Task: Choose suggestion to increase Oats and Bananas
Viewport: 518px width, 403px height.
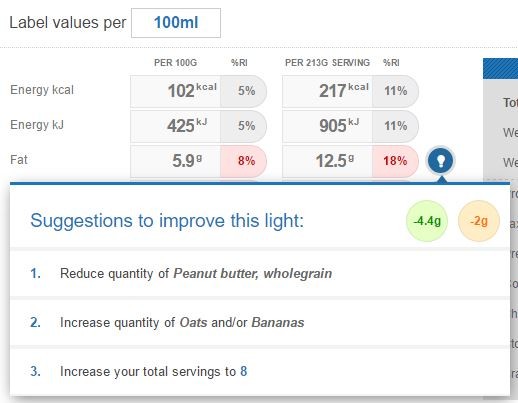Action: pos(260,322)
